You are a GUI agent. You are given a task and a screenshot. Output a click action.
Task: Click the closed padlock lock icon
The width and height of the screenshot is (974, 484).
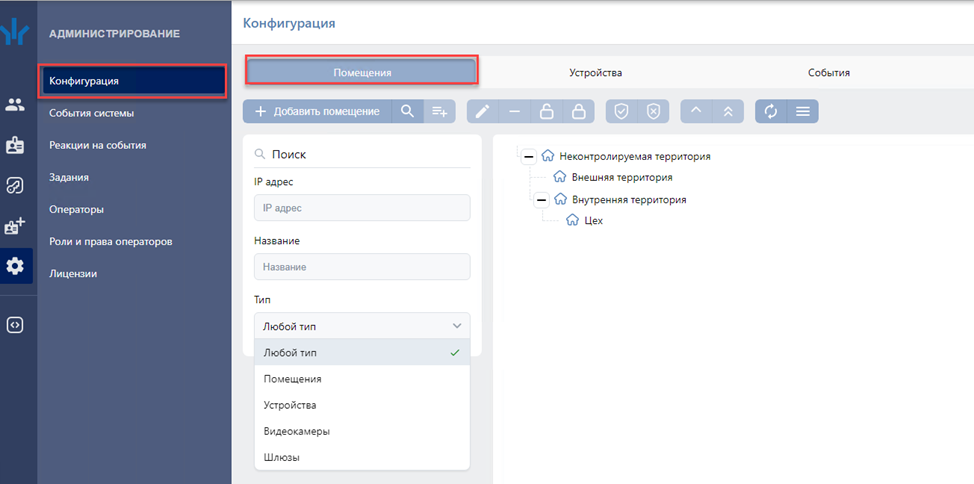(578, 111)
